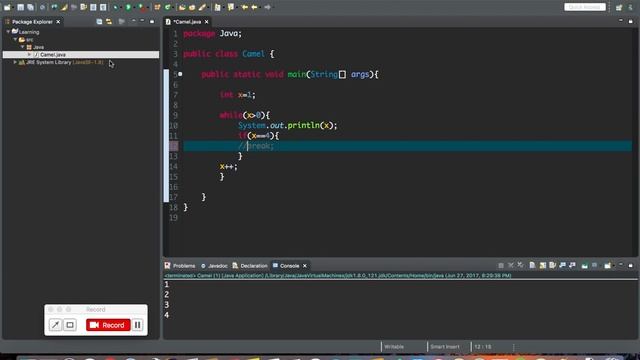Open the Run button dropdown arrow
The height and width of the screenshot is (360, 640).
pyautogui.click(x=134, y=7)
